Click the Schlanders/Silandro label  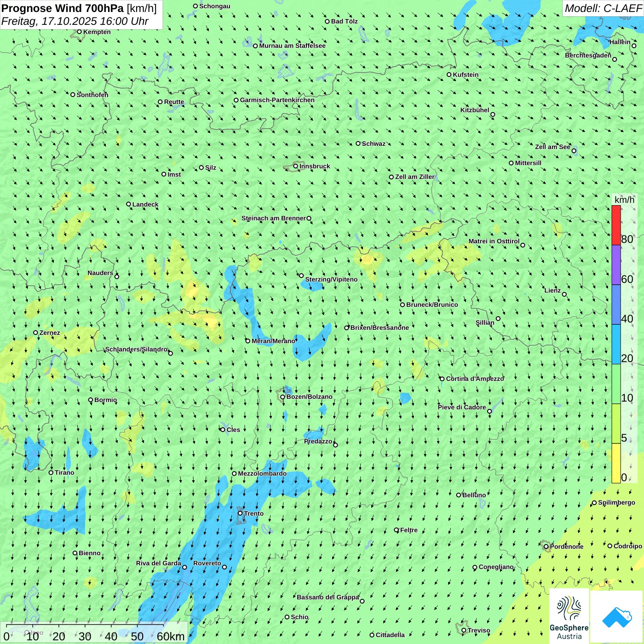click(137, 349)
